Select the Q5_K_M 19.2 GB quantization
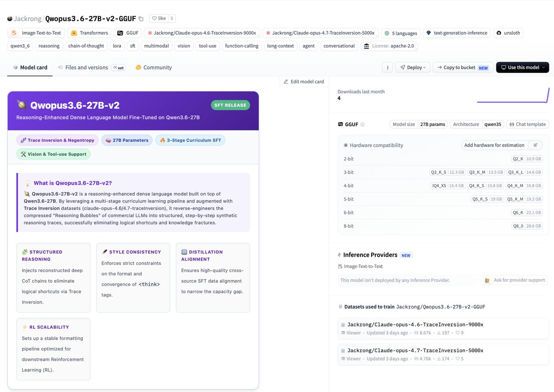The height and width of the screenshot is (392, 554). tap(524, 199)
